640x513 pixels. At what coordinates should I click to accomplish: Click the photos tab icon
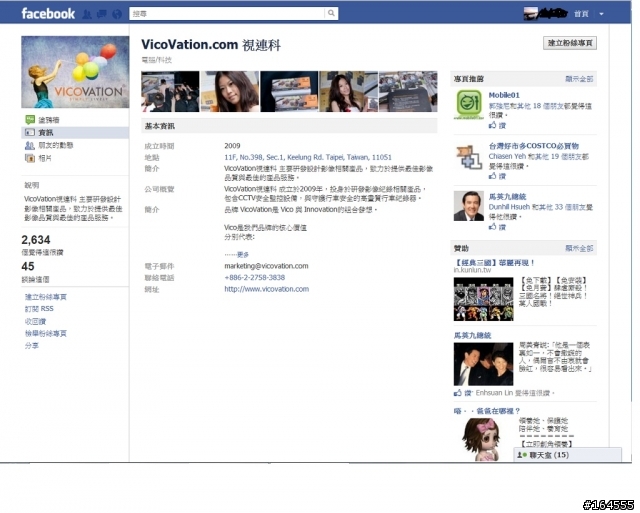point(30,158)
